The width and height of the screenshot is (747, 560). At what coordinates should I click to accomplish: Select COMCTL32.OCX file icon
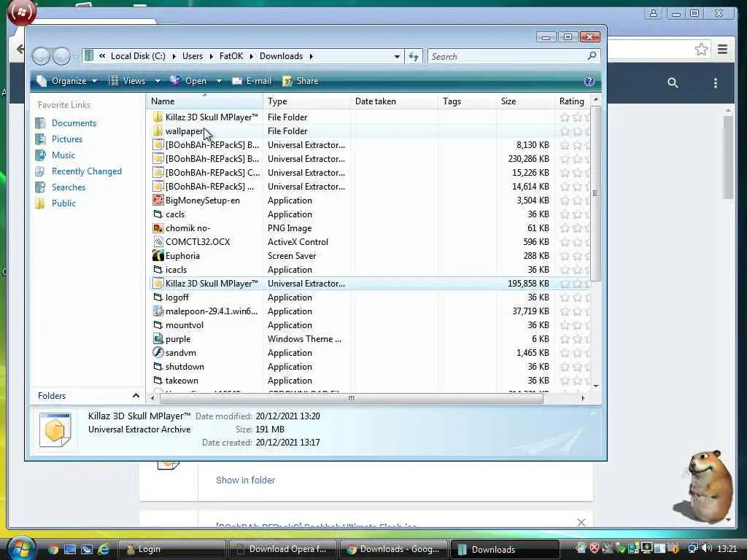pos(158,242)
